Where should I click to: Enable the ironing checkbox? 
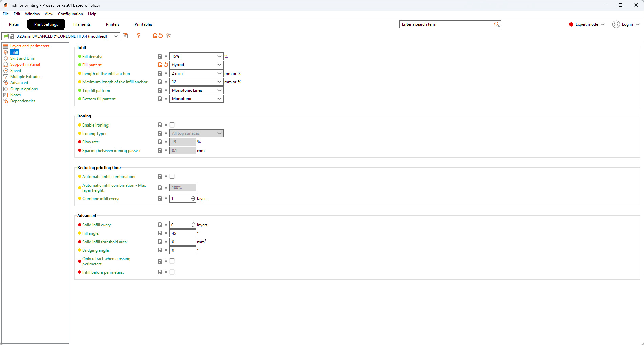pos(172,125)
